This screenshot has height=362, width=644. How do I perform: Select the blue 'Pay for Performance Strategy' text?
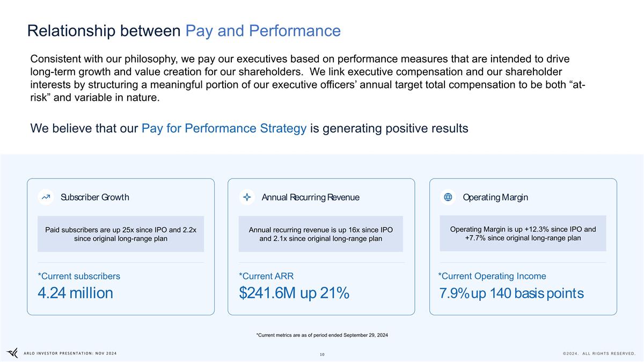[224, 129]
